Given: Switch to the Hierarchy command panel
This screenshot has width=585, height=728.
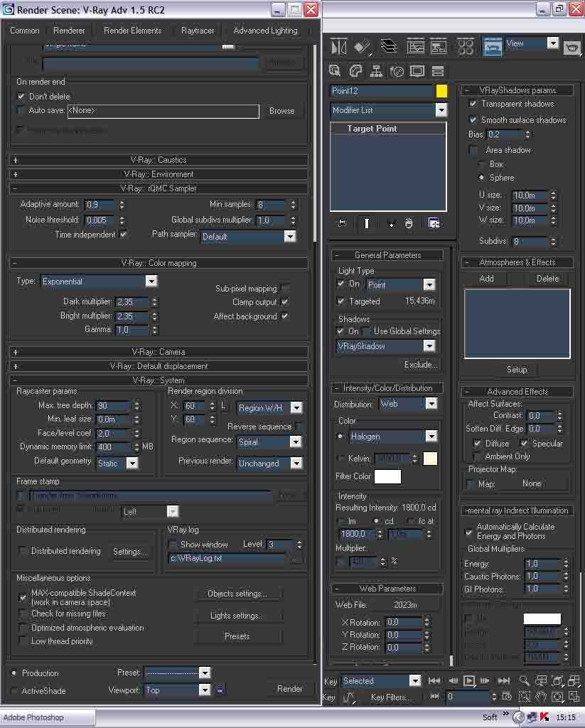Looking at the screenshot, I should pyautogui.click(x=376, y=70).
